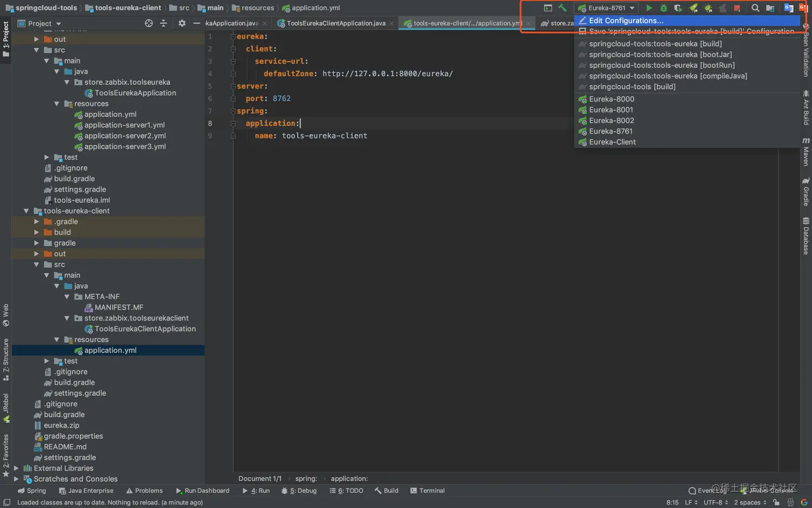Close the ToolsEurekaClientApplication.java tab
Screen dimensions: 812x508
click(392, 24)
